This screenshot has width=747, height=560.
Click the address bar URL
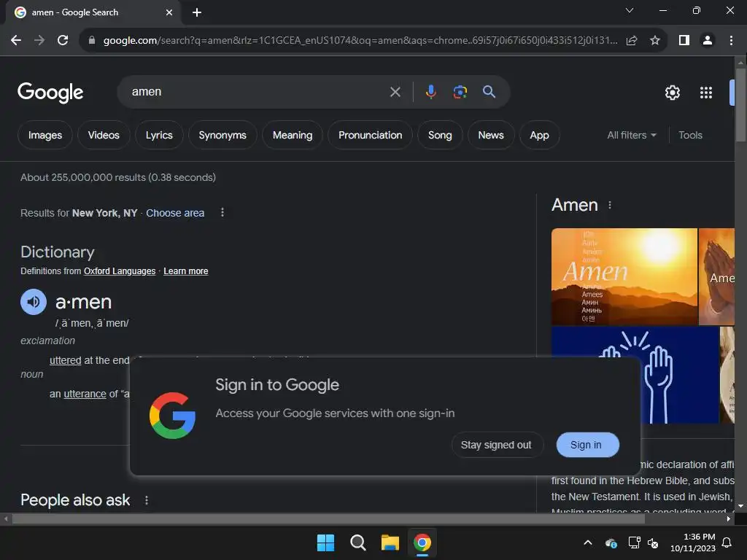[360, 41]
